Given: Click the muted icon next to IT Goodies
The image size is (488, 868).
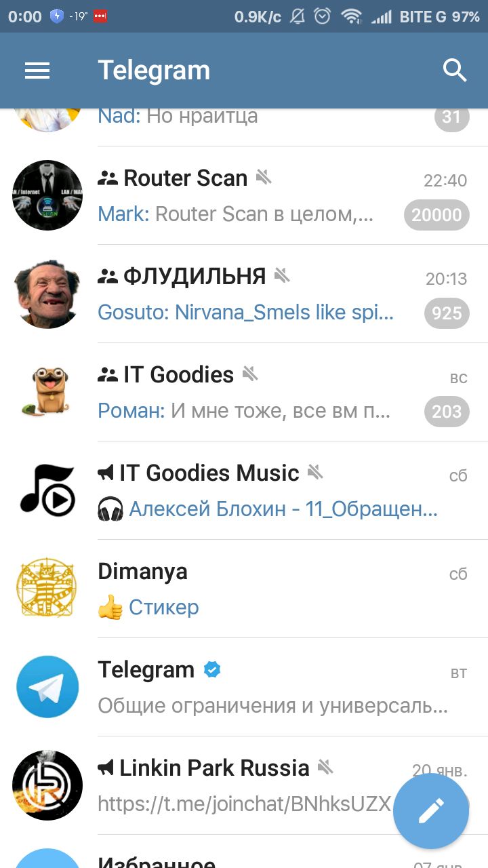Looking at the screenshot, I should click(250, 374).
